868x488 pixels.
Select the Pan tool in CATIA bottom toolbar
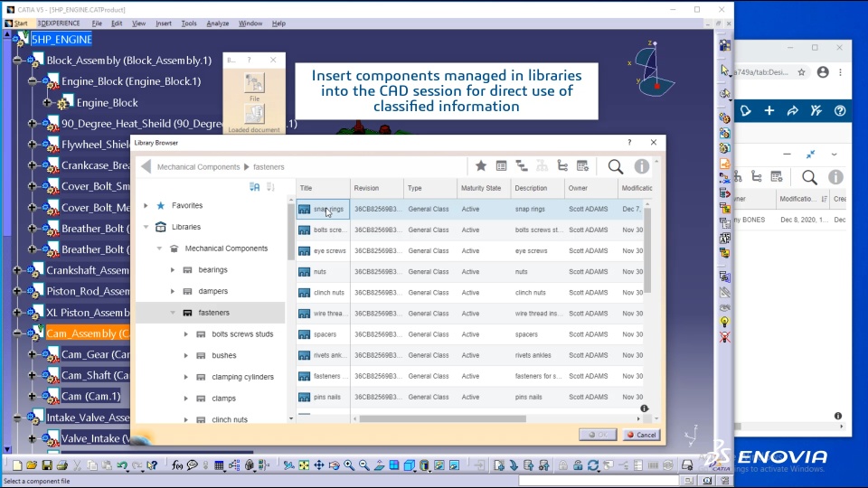[x=319, y=465]
